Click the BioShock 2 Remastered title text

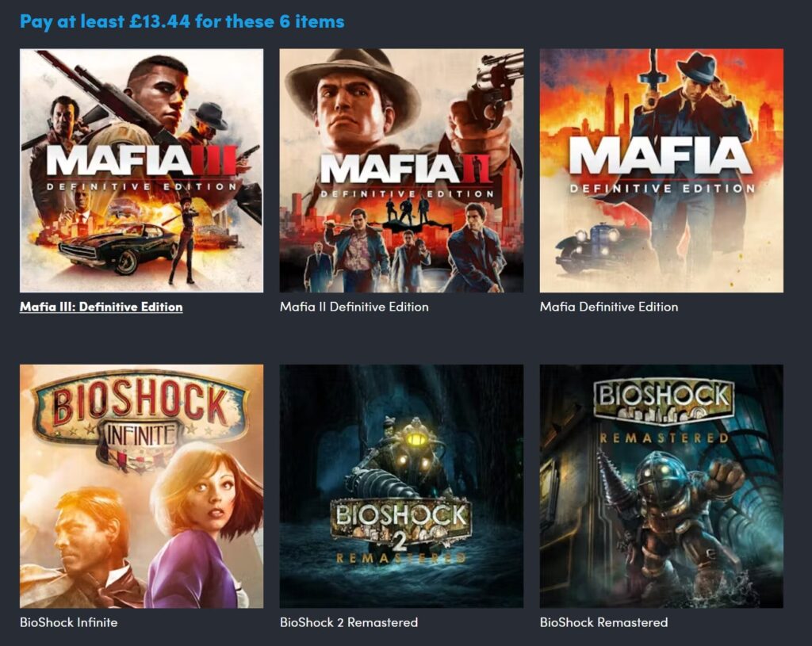click(349, 622)
